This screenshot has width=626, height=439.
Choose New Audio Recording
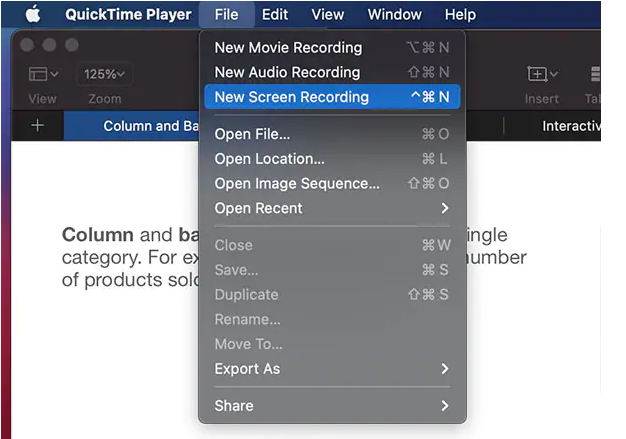(332, 72)
